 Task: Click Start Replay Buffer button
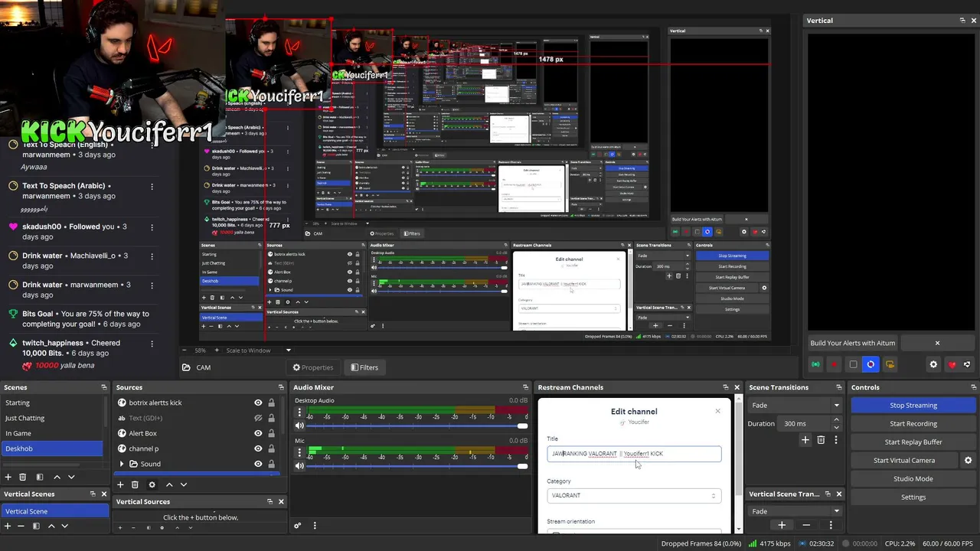click(913, 442)
